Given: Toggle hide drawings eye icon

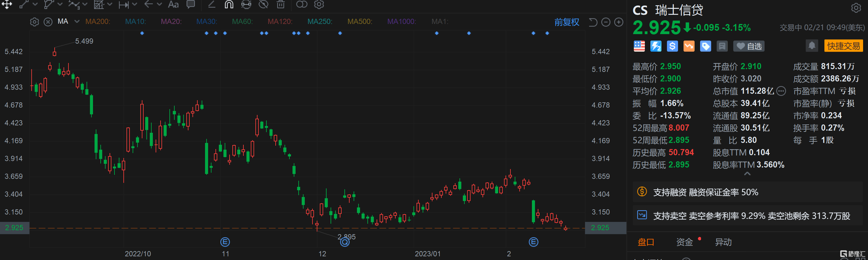Looking at the screenshot, I should pos(263,4).
